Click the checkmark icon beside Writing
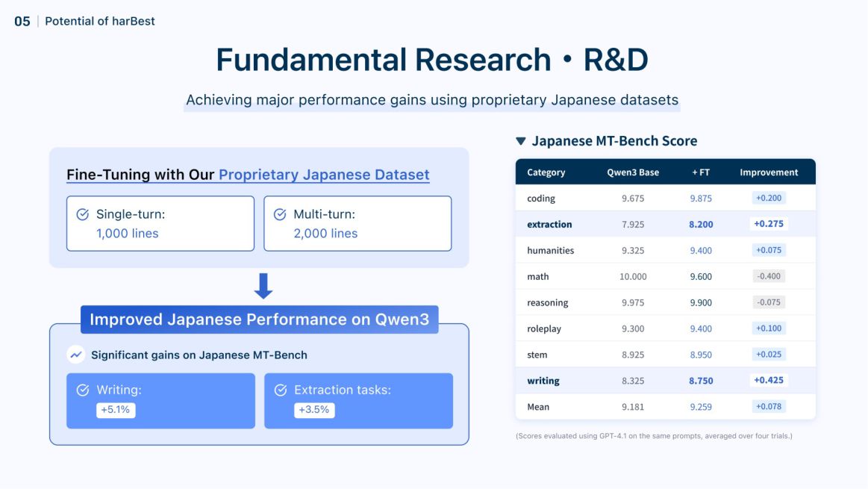The height and width of the screenshot is (489, 868). point(83,390)
